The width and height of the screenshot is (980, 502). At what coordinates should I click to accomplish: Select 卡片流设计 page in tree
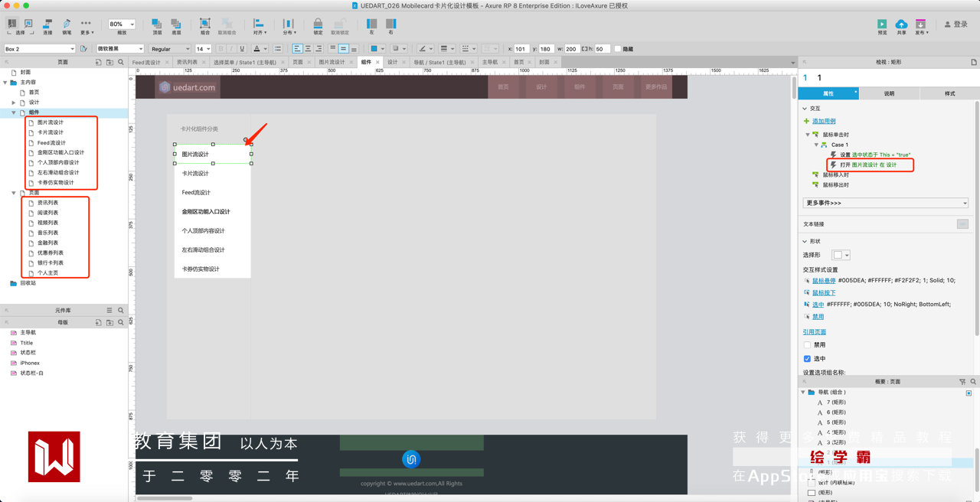pyautogui.click(x=51, y=132)
